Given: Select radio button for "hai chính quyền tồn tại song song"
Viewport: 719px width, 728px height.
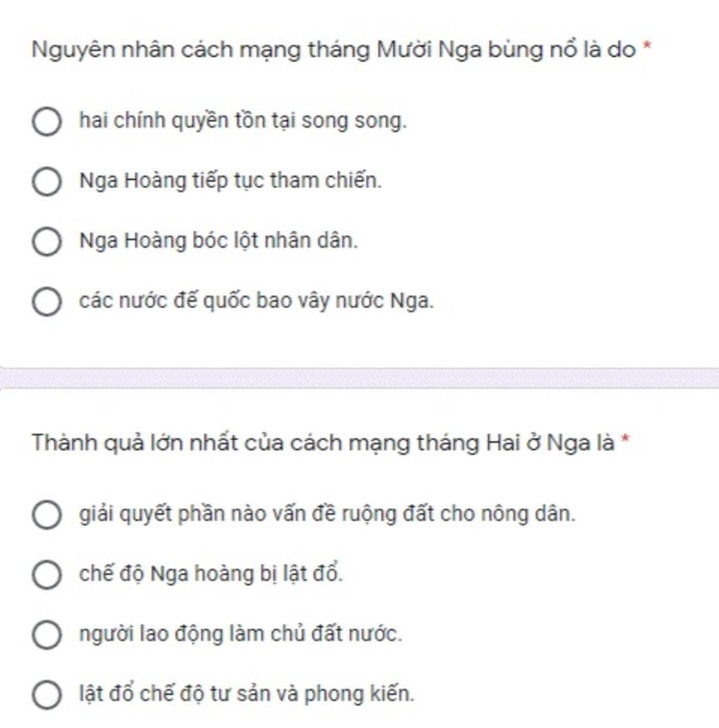Looking at the screenshot, I should pos(46,121).
